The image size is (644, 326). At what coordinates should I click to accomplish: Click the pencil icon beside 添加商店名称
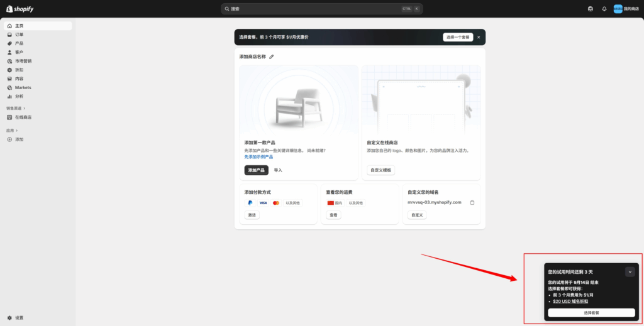[x=272, y=57]
